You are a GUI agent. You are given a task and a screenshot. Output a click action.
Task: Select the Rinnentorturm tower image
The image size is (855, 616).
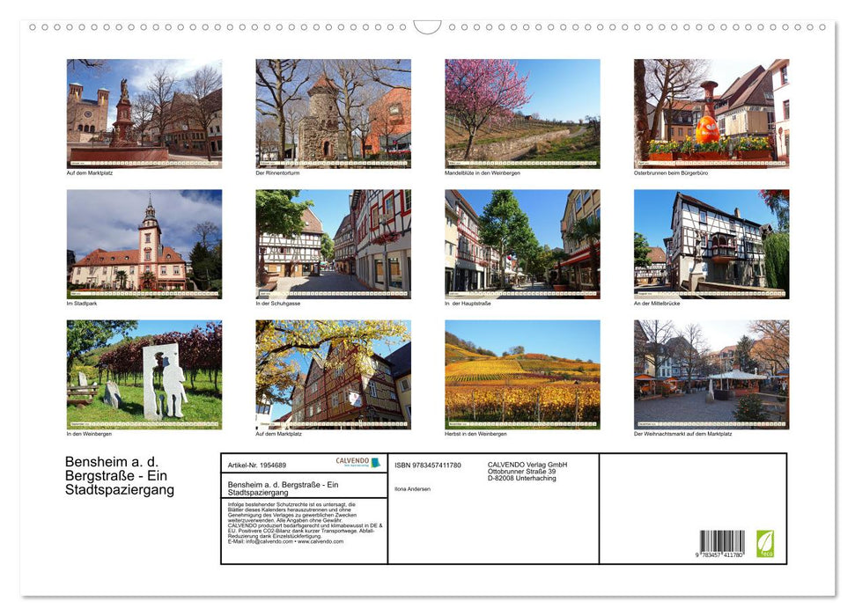click(333, 113)
